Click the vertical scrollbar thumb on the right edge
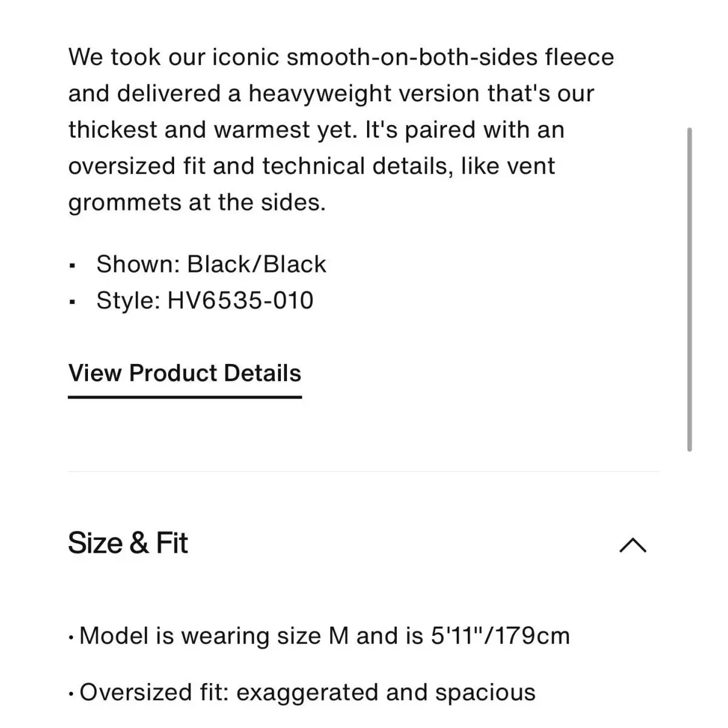Screen dimensions: 728x728 tap(689, 289)
